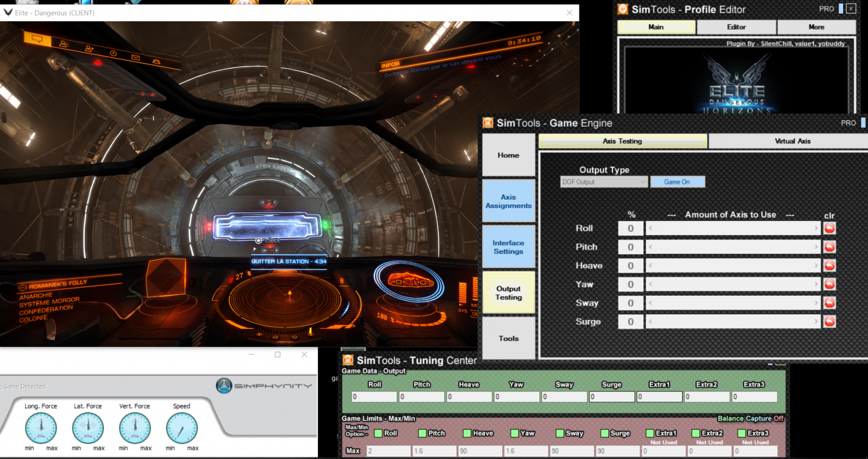Open the DOF Output type dropdown

[x=604, y=182]
